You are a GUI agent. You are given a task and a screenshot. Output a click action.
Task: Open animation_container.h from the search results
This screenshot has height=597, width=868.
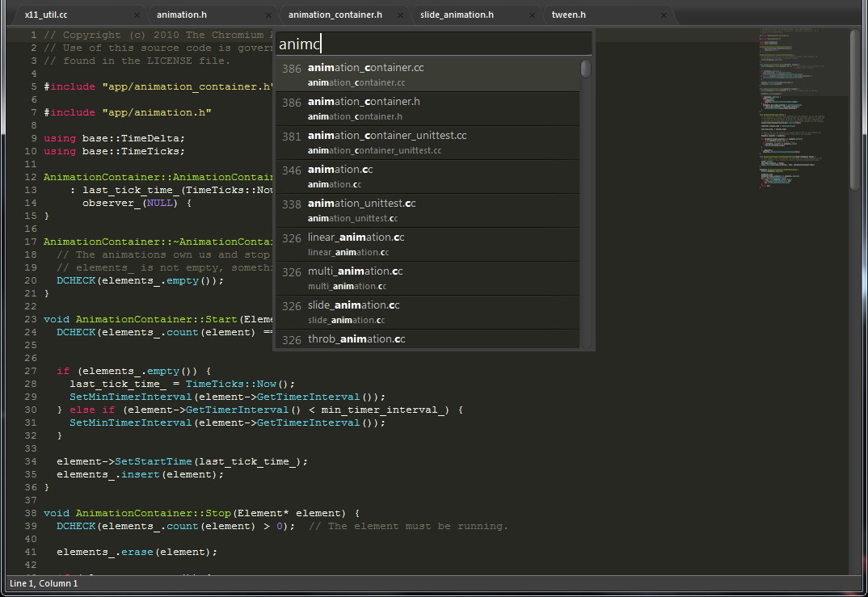coord(427,109)
